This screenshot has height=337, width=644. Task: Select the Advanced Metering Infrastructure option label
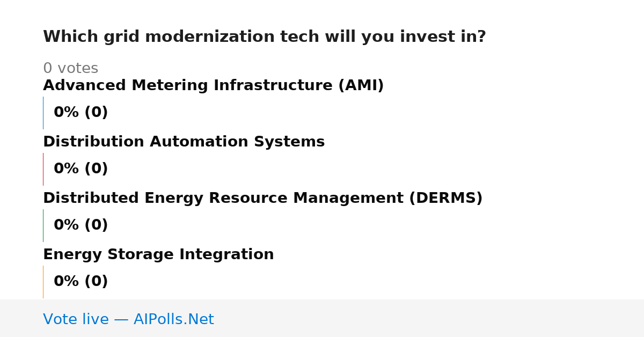coord(213,86)
